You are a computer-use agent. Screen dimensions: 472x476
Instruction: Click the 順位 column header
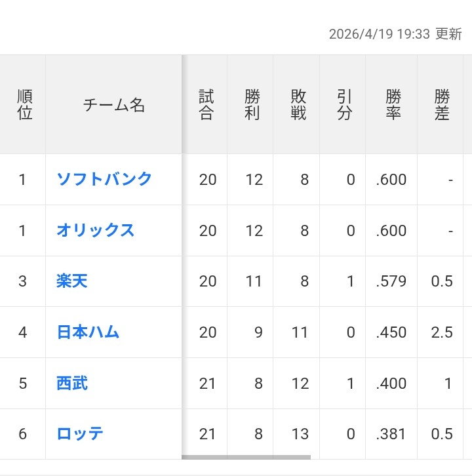(x=25, y=105)
